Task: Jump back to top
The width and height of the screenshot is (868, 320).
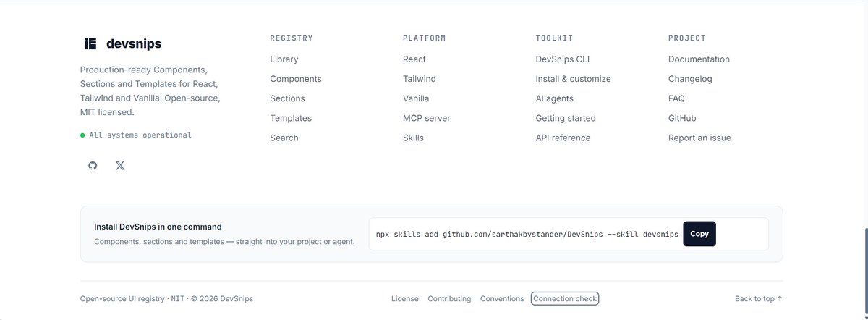Action: (759, 298)
